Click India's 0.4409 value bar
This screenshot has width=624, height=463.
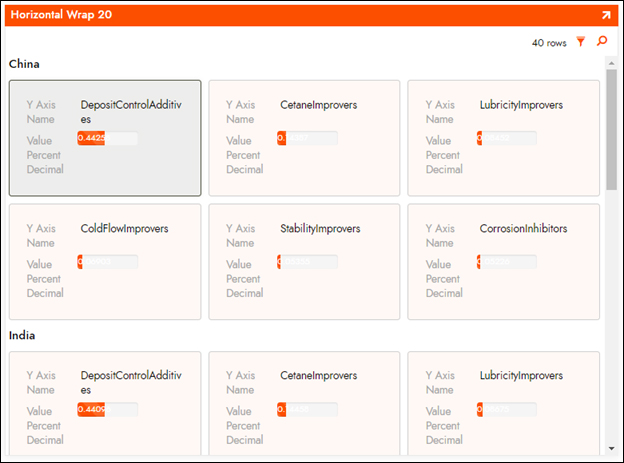tap(107, 409)
